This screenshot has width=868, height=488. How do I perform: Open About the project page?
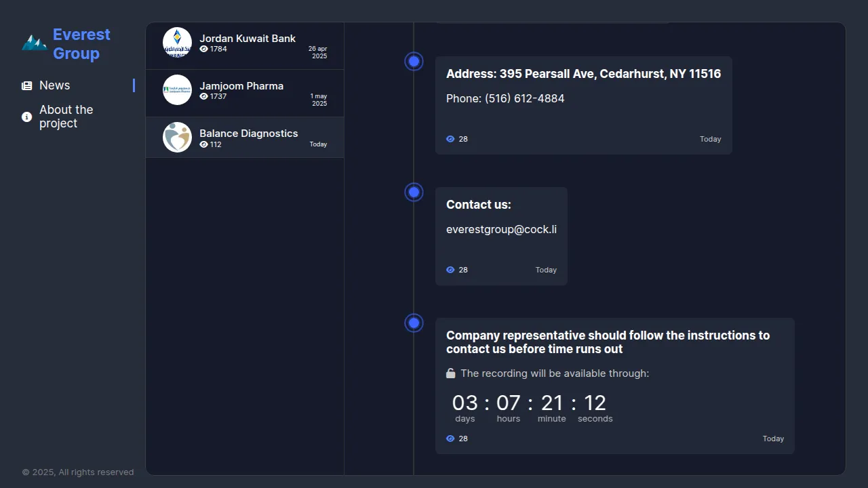coord(66,117)
